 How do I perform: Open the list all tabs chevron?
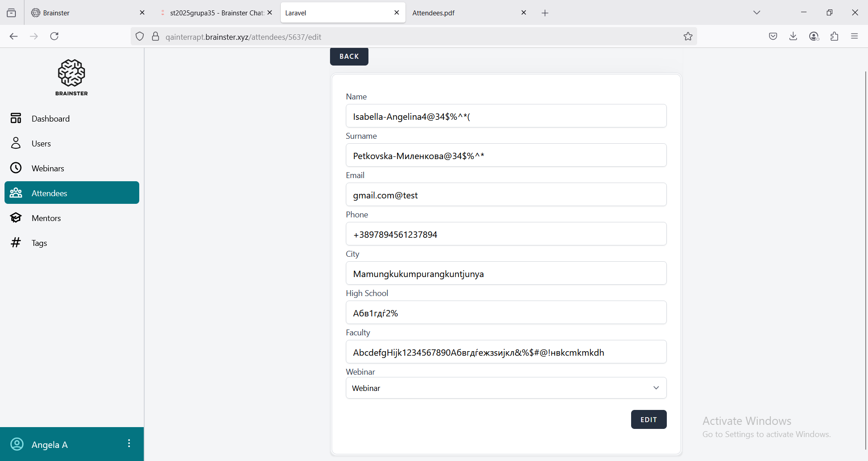coord(757,13)
